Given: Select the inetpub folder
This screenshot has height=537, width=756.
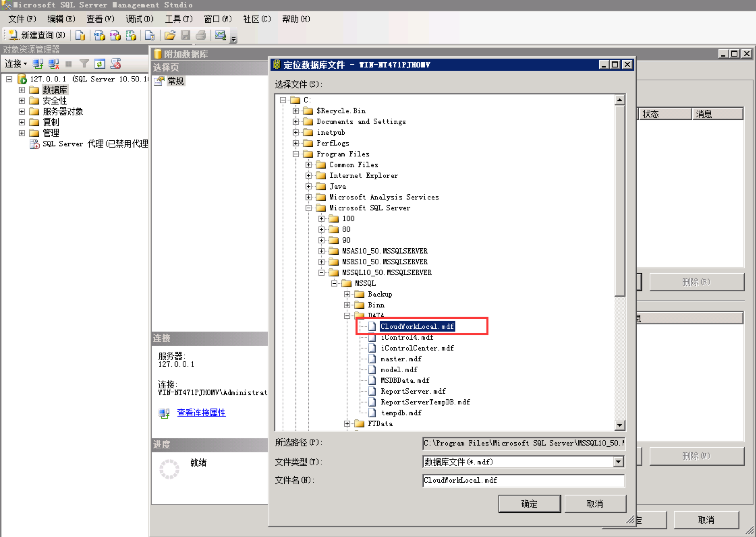Looking at the screenshot, I should [330, 133].
